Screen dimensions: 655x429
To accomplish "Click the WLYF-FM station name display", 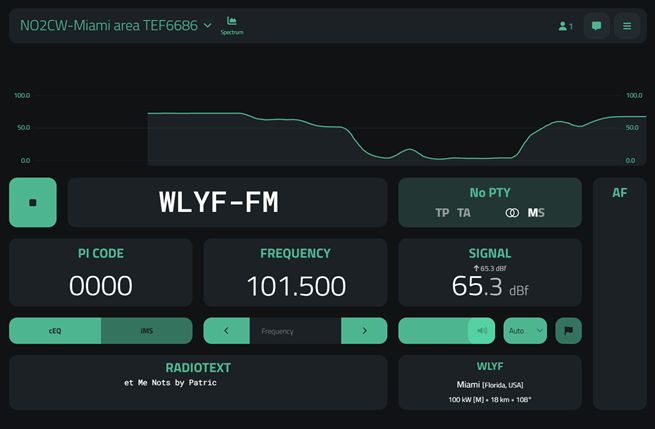I will (x=227, y=203).
